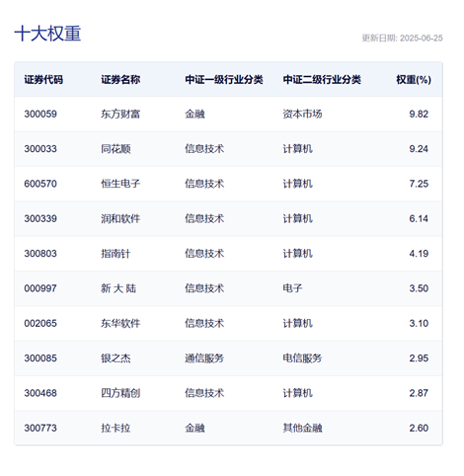
Task: Select weight value 9.82
Action: point(419,114)
